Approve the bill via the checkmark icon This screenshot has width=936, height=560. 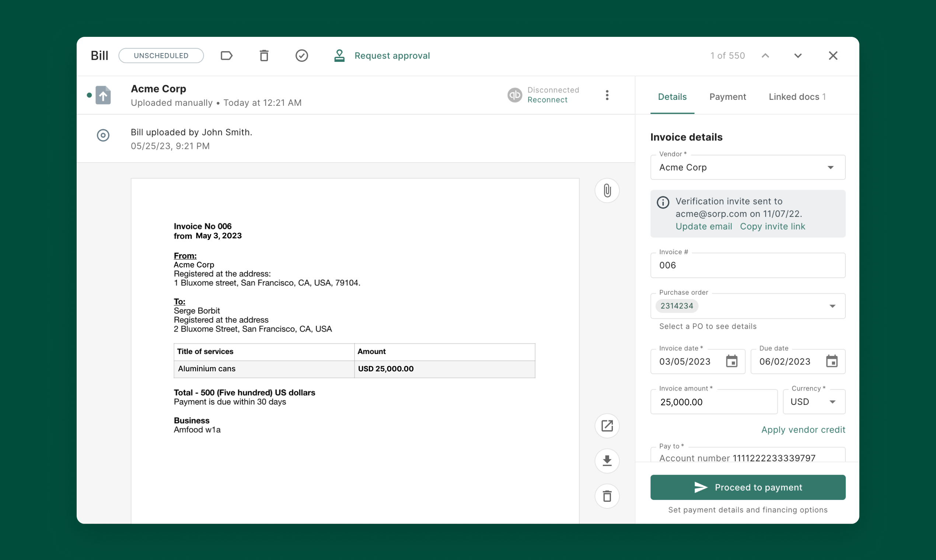[x=301, y=56]
